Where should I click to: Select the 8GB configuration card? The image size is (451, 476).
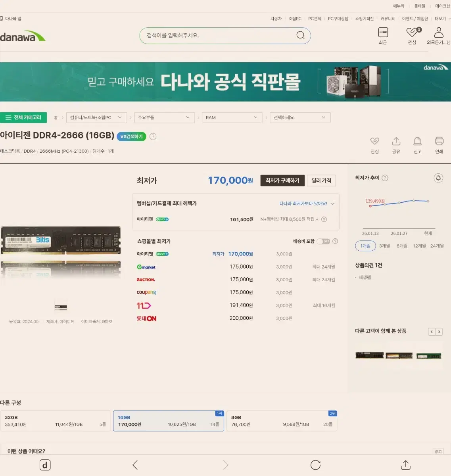click(282, 421)
